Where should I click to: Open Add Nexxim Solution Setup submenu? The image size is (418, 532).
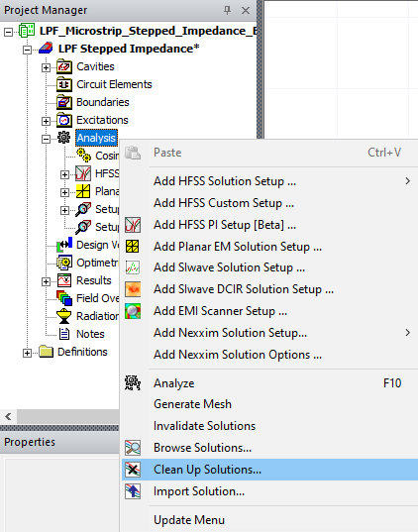point(269,333)
